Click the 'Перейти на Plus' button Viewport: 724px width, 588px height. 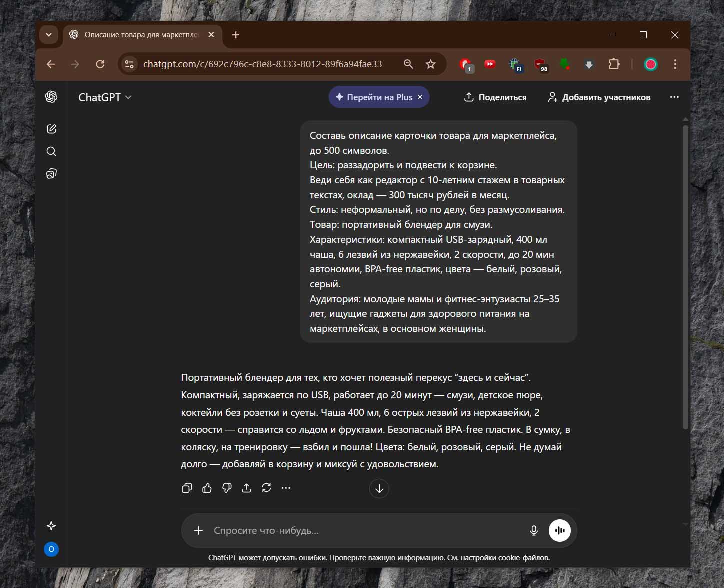374,97
